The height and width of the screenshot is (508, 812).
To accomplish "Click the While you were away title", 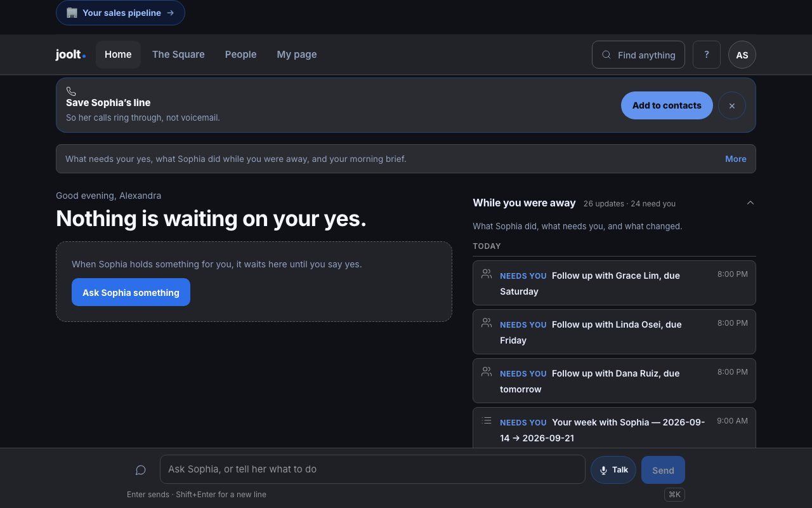I will click(524, 203).
